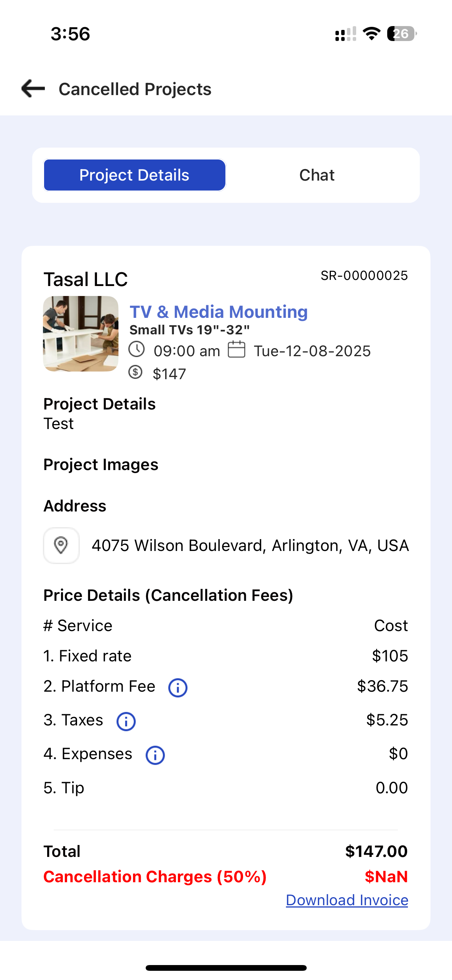Show Taxes info tooltip icon
This screenshot has width=452, height=980.
pyautogui.click(x=126, y=722)
